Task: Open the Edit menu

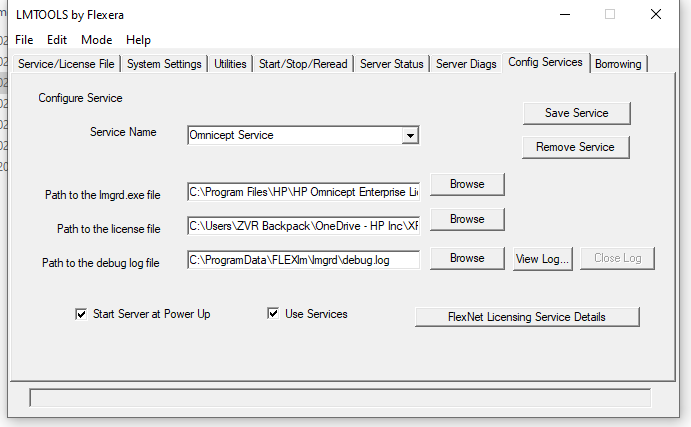Action: coord(57,40)
